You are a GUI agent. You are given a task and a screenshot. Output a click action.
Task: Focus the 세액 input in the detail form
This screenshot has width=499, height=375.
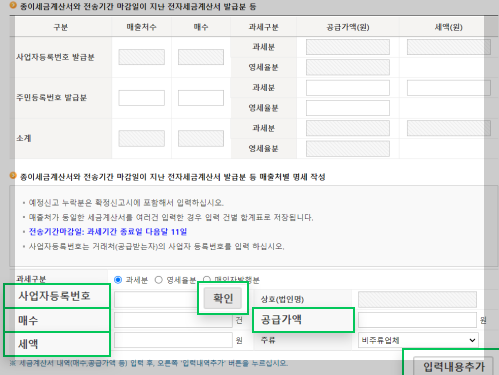pos(173,340)
